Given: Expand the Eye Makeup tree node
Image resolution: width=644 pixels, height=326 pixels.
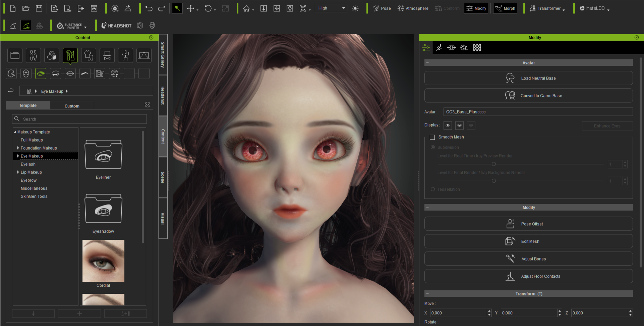Looking at the screenshot, I should [x=18, y=156].
